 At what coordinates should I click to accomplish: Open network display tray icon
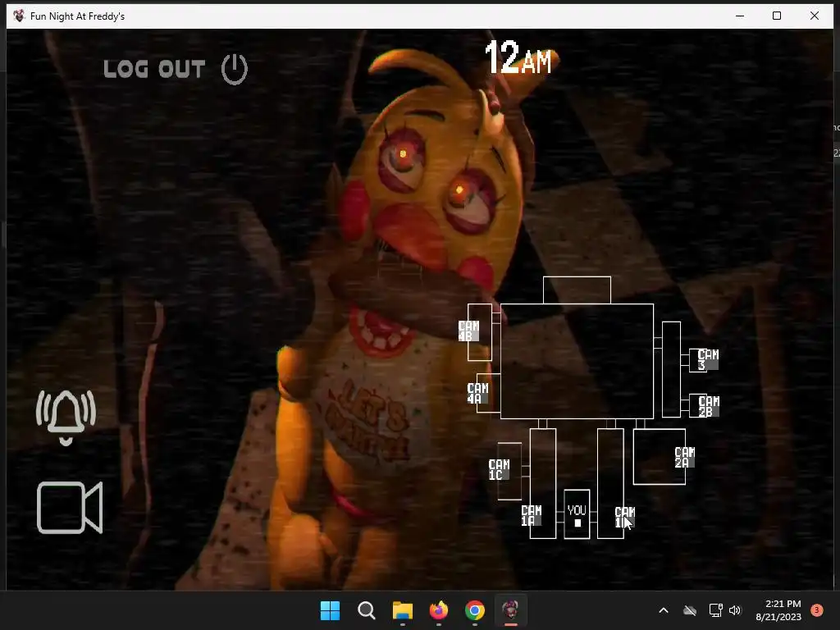tap(715, 610)
